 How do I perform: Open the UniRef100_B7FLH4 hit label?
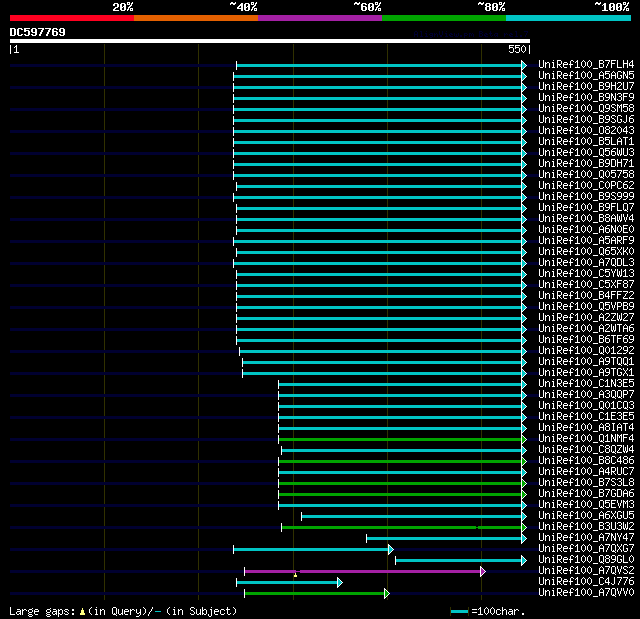(x=586, y=64)
